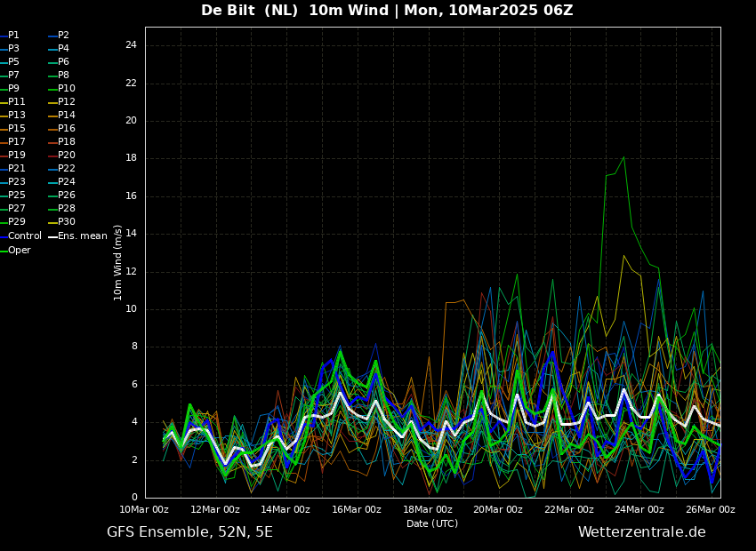
Task: Click the 24Mar 00z axis label
Action: point(639,509)
